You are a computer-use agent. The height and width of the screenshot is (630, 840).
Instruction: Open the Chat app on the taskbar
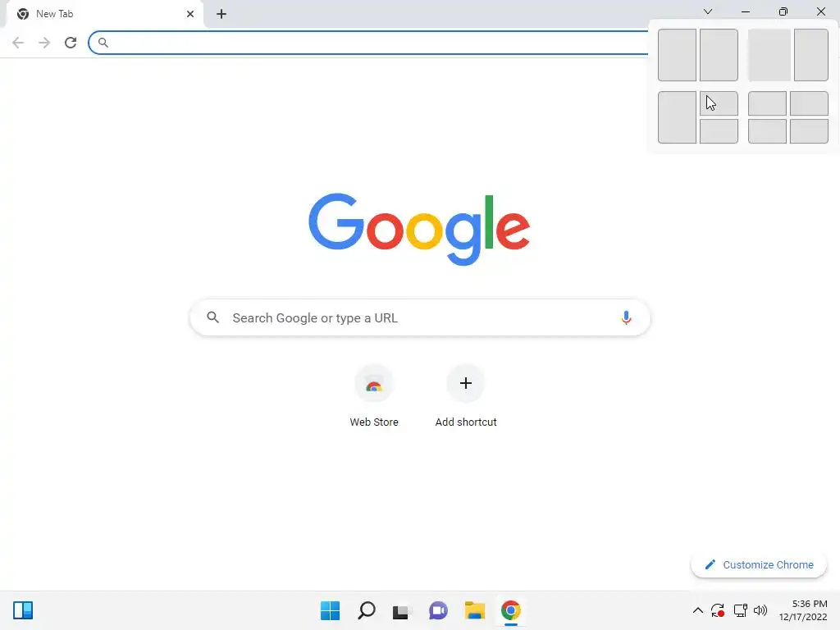438,610
